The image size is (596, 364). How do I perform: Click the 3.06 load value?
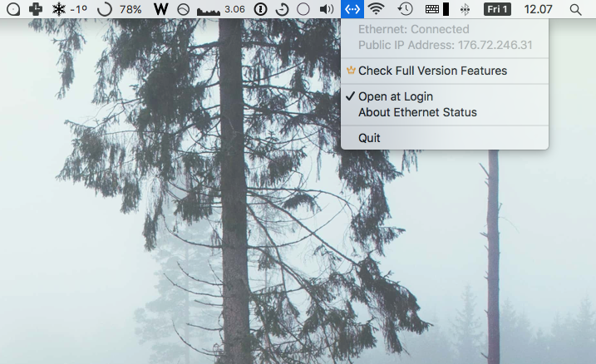tap(234, 9)
